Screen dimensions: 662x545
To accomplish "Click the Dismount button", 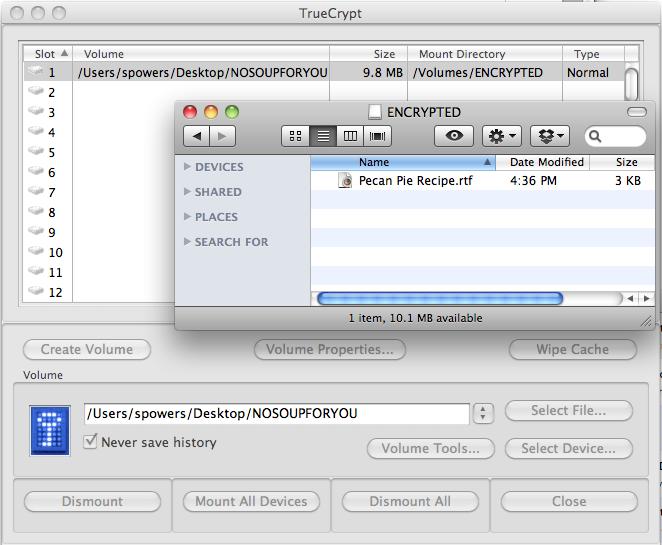I will point(92,501).
